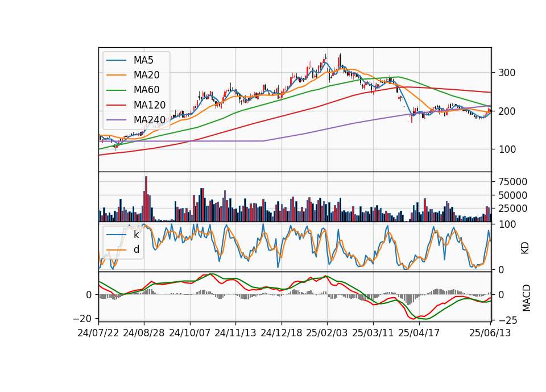Screen dimensions: 546x392
Task: Click the 75000 volume axis label
Action: tap(512, 182)
